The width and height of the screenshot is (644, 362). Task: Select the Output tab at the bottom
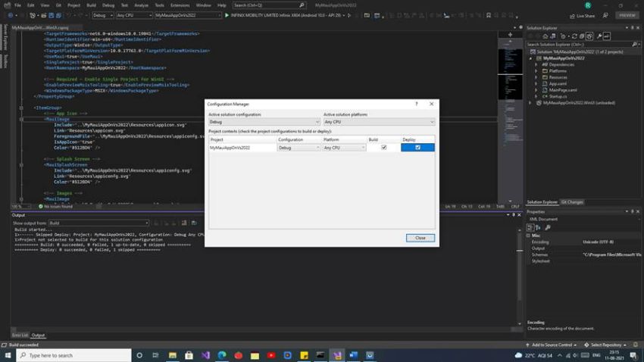click(38, 335)
